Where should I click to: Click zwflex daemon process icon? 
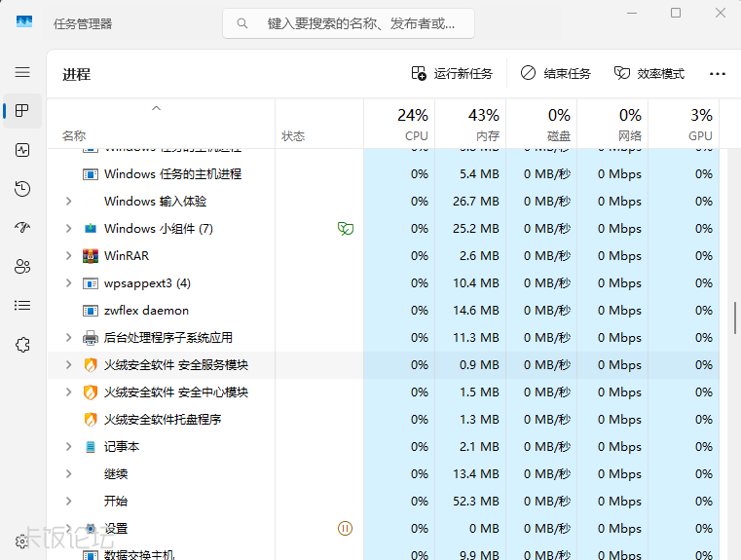91,311
